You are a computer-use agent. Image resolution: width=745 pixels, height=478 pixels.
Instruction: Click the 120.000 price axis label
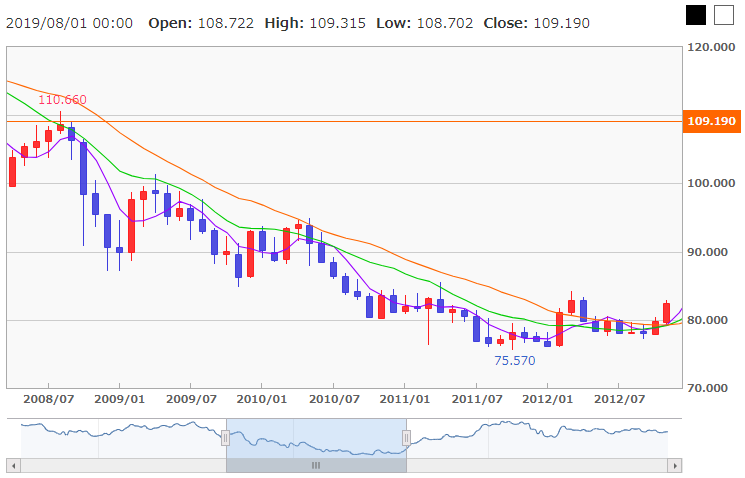pos(711,47)
